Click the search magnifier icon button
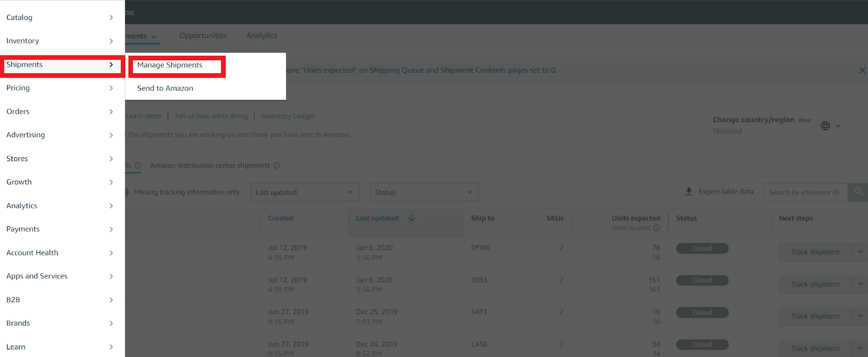The height and width of the screenshot is (357, 868). point(858,192)
